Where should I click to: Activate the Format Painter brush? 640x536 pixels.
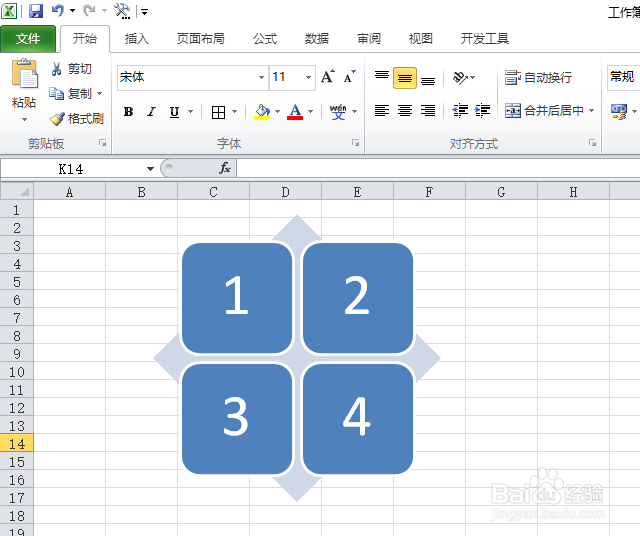click(x=57, y=118)
